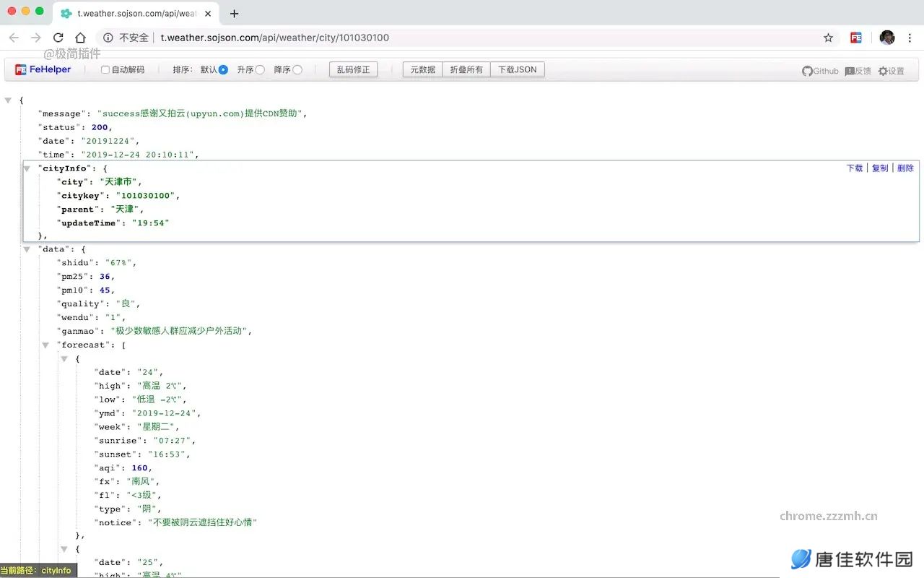Click the high value "高温 2℃"

160,386
